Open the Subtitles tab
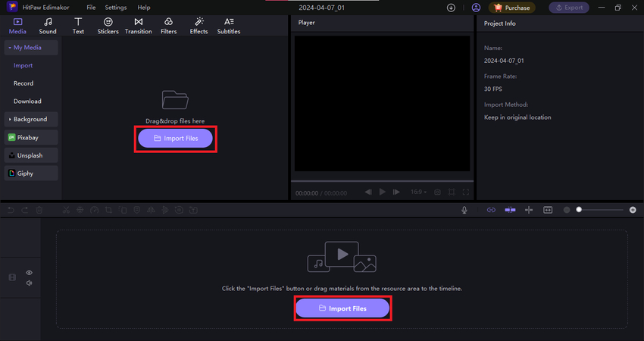The height and width of the screenshot is (341, 644). click(228, 26)
